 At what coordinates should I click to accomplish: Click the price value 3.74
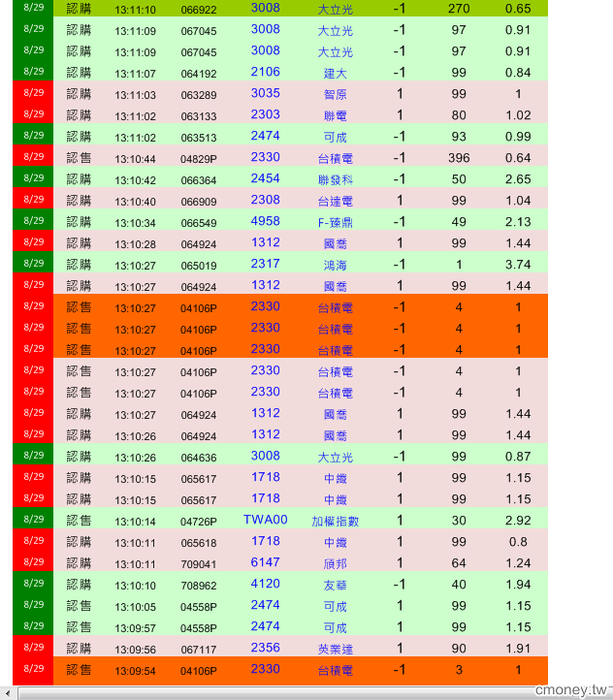[518, 265]
